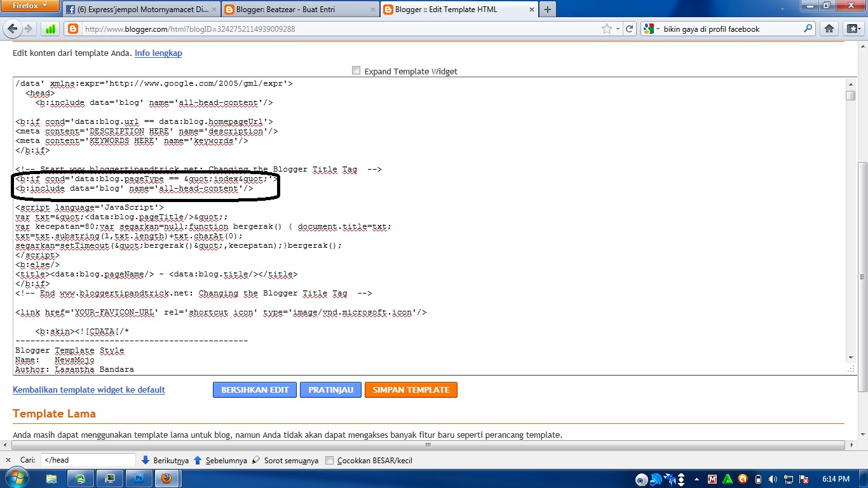The width and height of the screenshot is (868, 488).
Task: Click the orange circular tray icon
Action: tap(742, 479)
